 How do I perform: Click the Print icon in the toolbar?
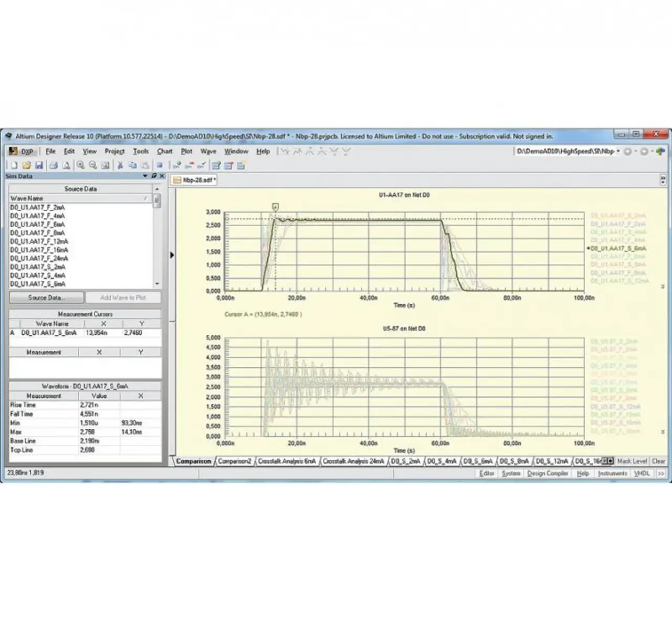tap(53, 165)
